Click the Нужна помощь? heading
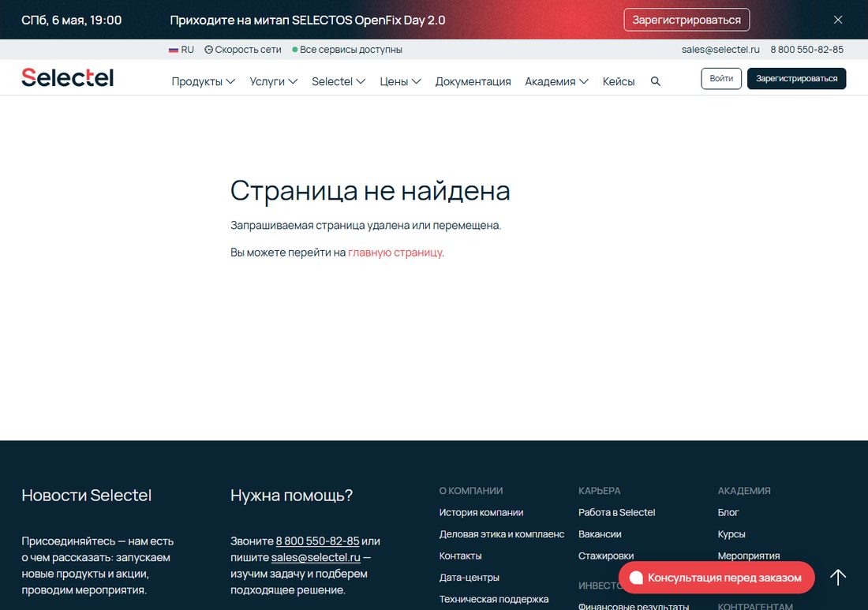Viewport: 868px width, 610px height. (291, 496)
